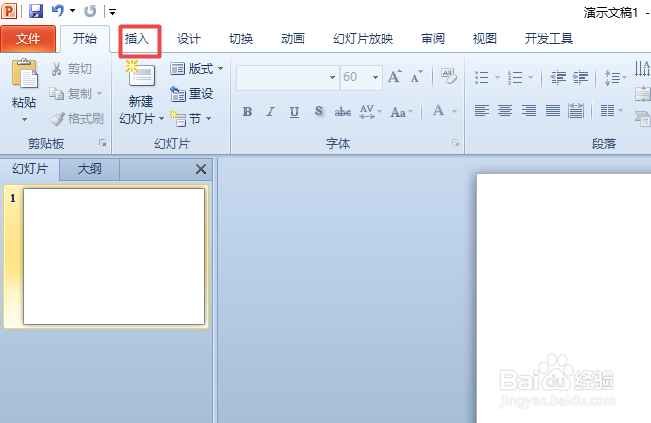The image size is (651, 423).
Task: Click the Save icon in quick access toolbar
Action: (x=36, y=11)
